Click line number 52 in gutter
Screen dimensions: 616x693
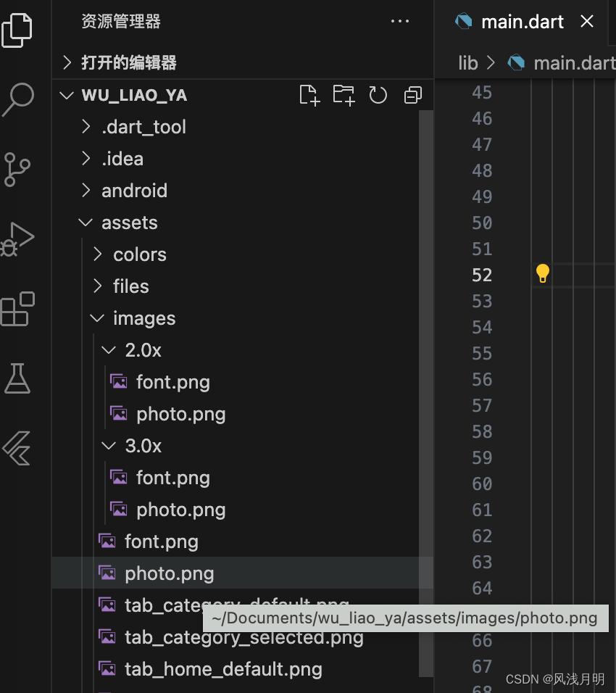pos(482,275)
